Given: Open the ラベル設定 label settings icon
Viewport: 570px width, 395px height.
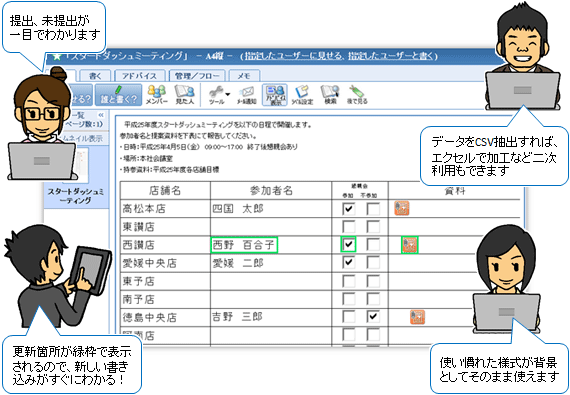Looking at the screenshot, I should [x=302, y=95].
